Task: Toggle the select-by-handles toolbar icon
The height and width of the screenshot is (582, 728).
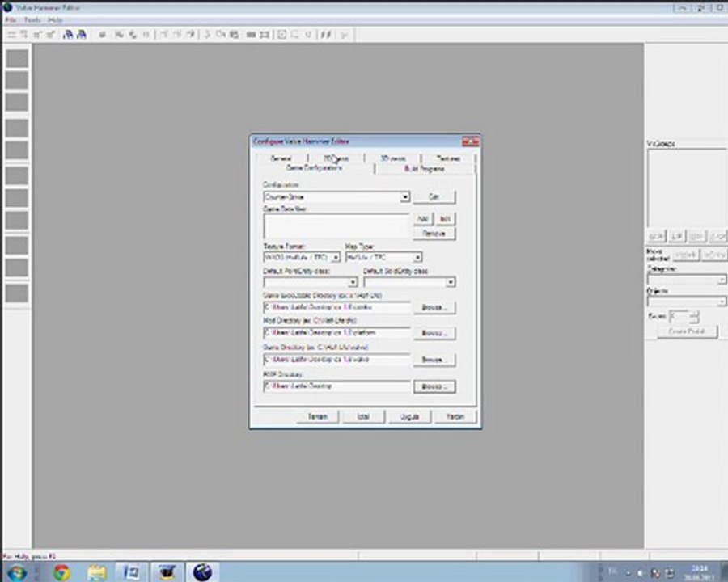Action: click(281, 34)
